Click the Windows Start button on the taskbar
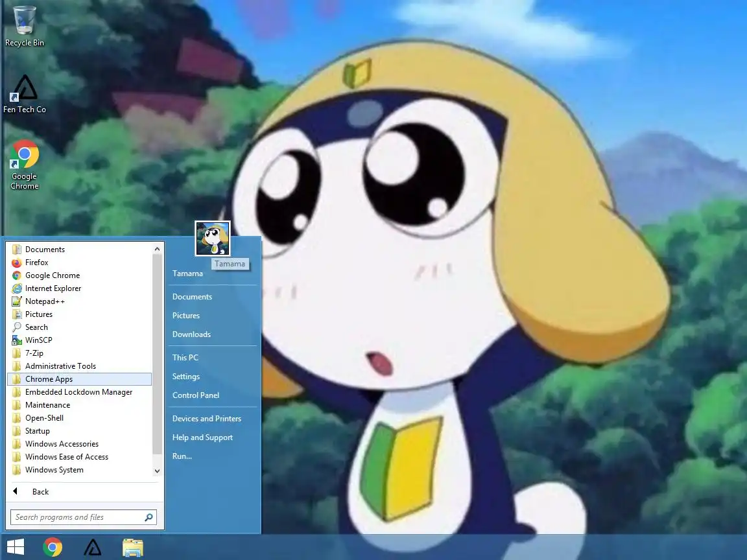Image resolution: width=747 pixels, height=560 pixels. coord(16,546)
